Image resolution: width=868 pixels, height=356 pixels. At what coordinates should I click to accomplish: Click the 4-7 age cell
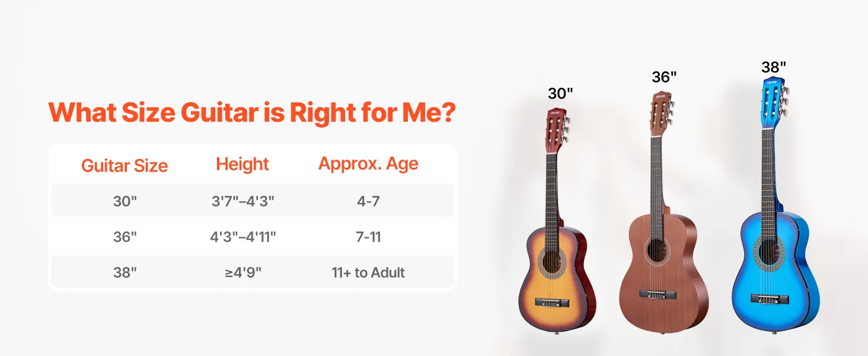(368, 201)
